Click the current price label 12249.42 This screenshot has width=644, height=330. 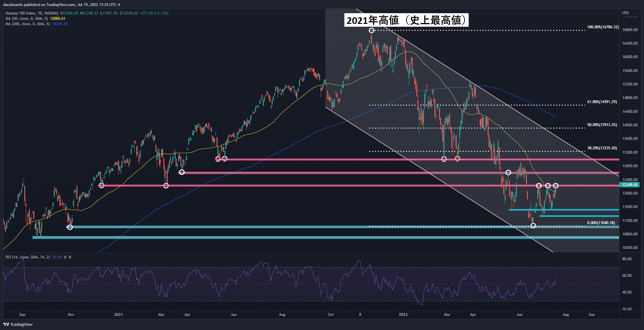[x=630, y=185]
